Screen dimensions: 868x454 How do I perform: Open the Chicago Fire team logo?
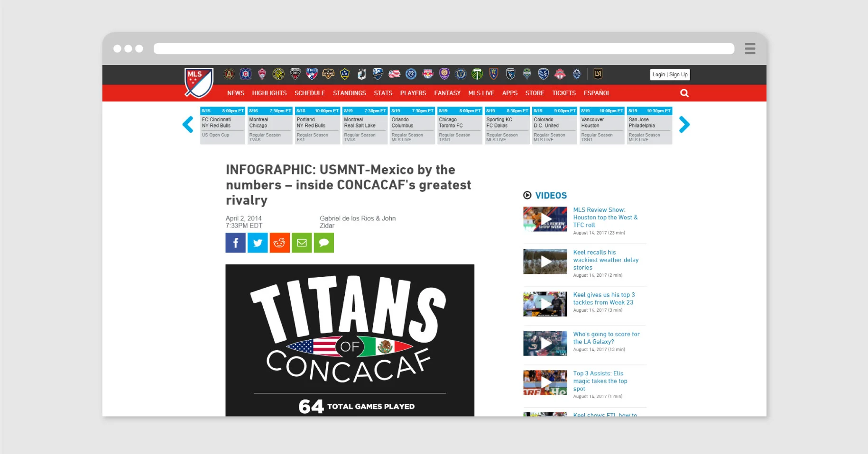coord(246,74)
